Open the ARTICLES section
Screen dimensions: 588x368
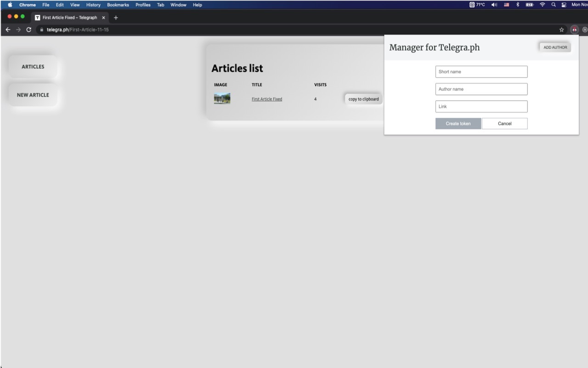coord(33,67)
